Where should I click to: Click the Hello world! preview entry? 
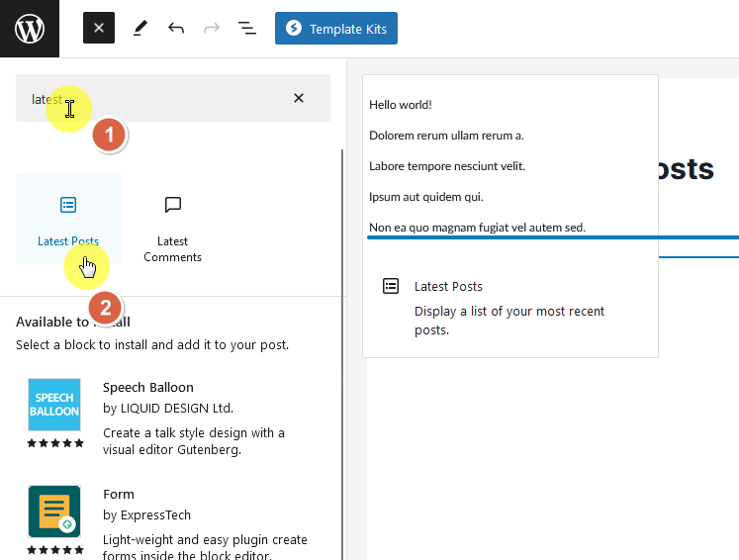coord(400,105)
